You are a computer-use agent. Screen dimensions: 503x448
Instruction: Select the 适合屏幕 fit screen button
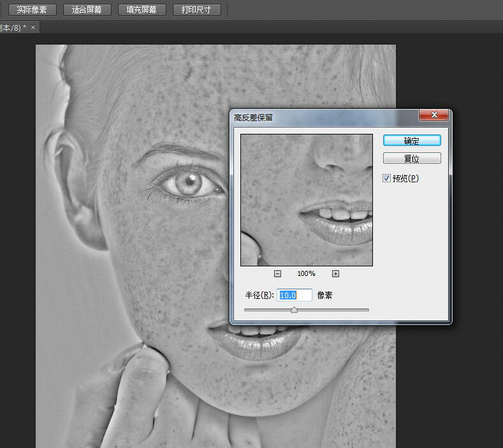(x=87, y=10)
